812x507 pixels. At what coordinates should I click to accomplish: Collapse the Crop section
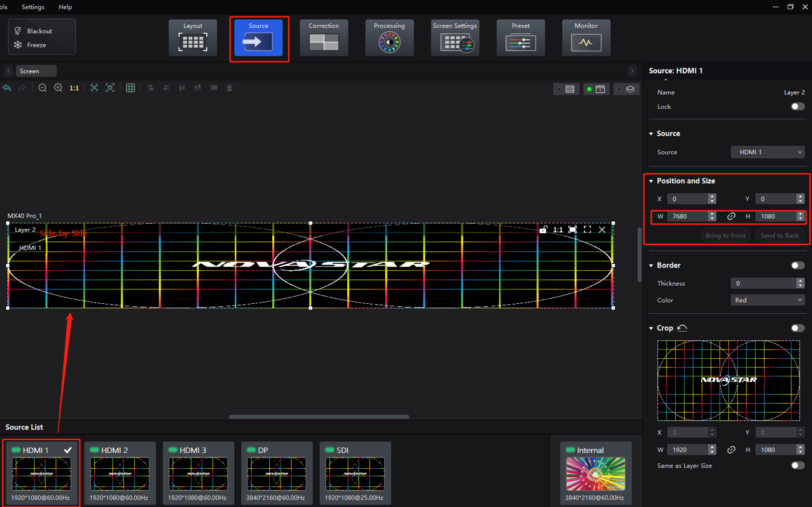(x=651, y=328)
